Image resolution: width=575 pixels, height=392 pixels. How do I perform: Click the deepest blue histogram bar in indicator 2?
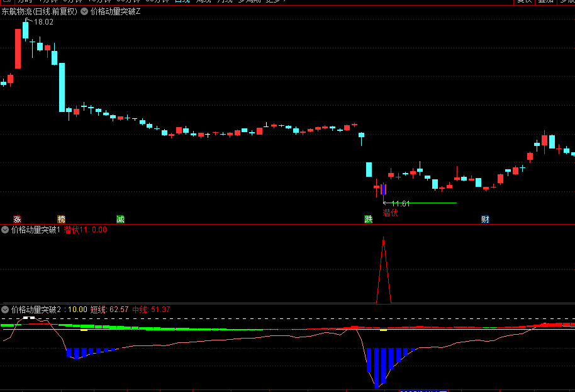376,368
